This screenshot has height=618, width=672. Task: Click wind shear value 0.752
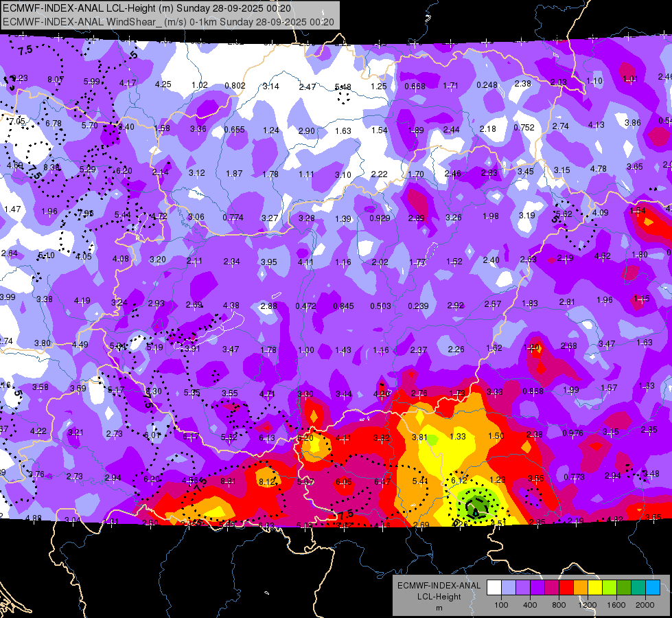click(x=524, y=127)
